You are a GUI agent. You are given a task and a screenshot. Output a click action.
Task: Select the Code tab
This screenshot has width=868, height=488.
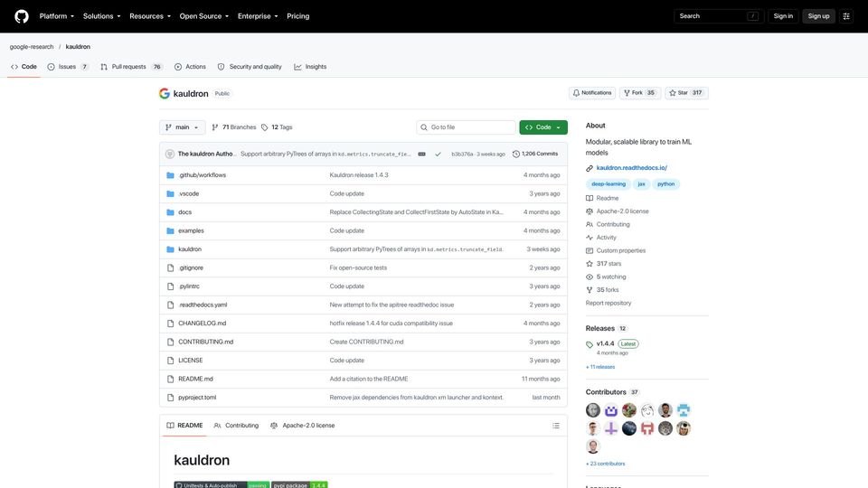(x=24, y=66)
